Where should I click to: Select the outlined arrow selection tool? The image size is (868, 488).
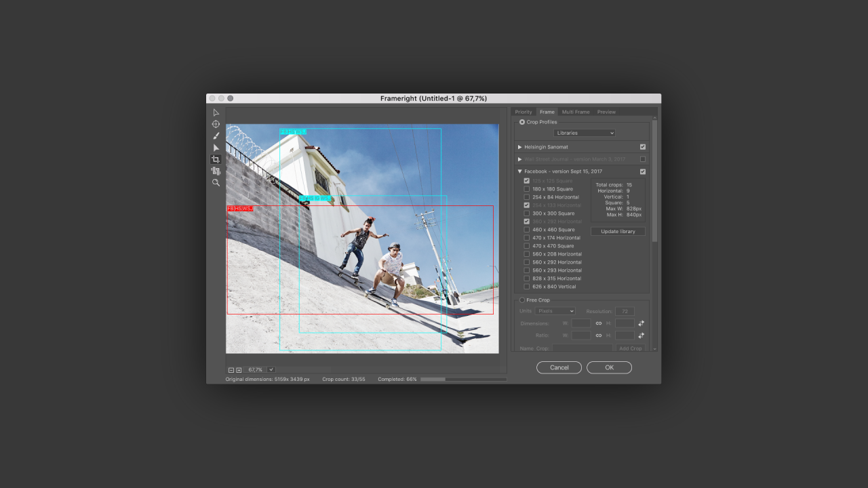[216, 113]
